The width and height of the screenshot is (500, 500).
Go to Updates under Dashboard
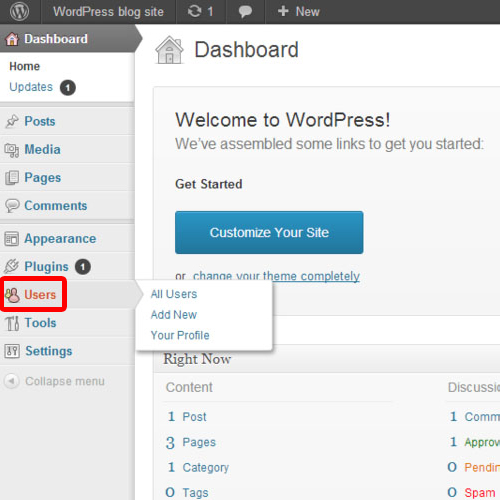(x=31, y=87)
